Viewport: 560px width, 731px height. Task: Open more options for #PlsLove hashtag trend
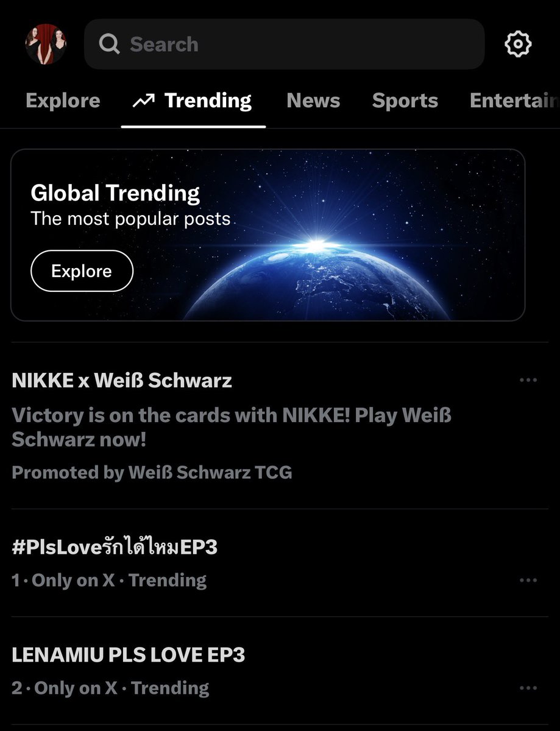pos(528,581)
